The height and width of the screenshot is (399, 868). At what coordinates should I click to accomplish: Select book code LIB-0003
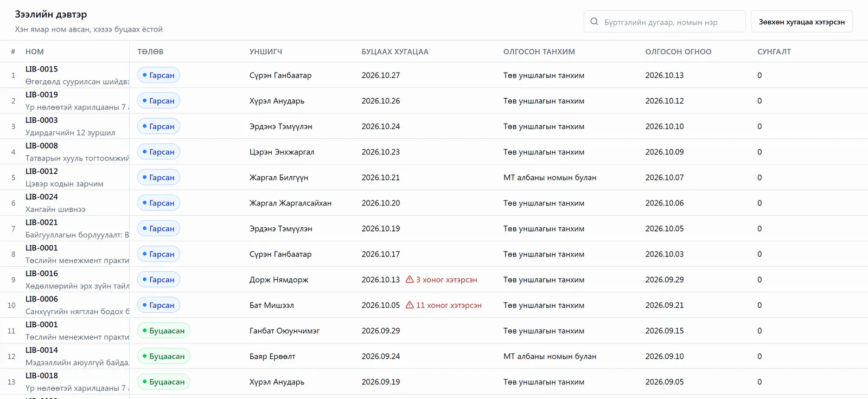pos(42,120)
